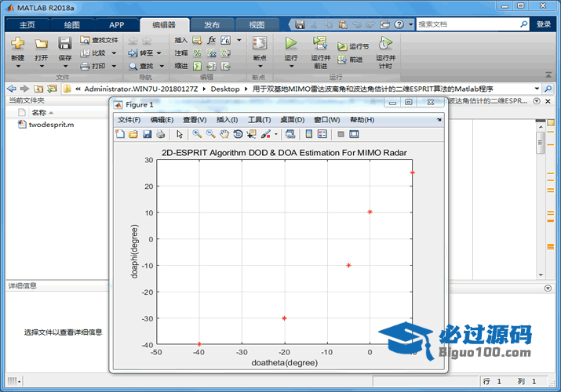Insert function using the fx icon
The height and width of the screenshot is (392, 561).
[x=211, y=40]
